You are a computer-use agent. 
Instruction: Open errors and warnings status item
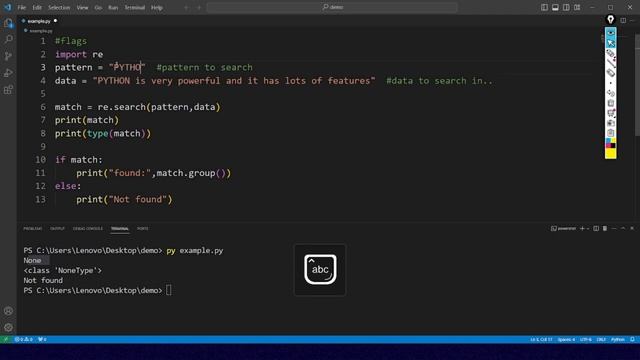(x=24, y=339)
